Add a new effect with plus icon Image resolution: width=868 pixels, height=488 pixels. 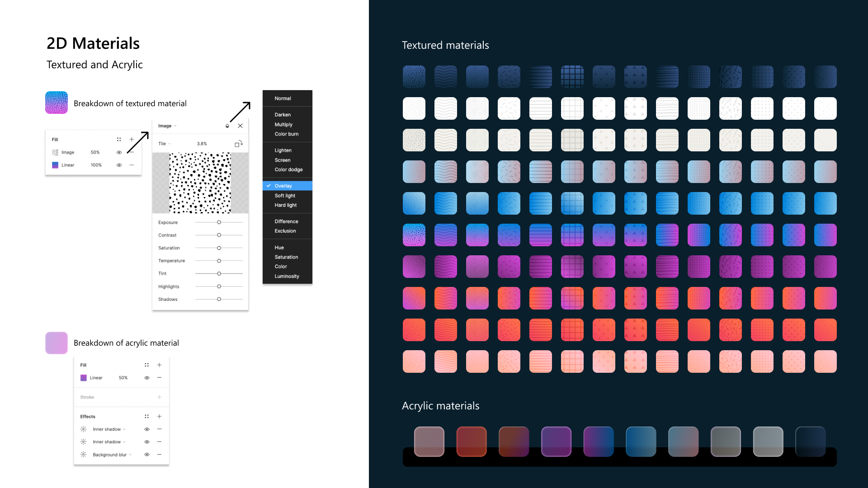159,417
